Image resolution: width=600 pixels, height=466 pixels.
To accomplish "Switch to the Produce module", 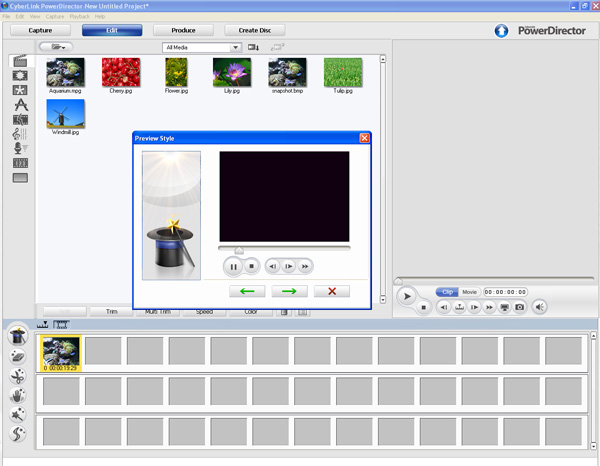I will click(x=183, y=30).
